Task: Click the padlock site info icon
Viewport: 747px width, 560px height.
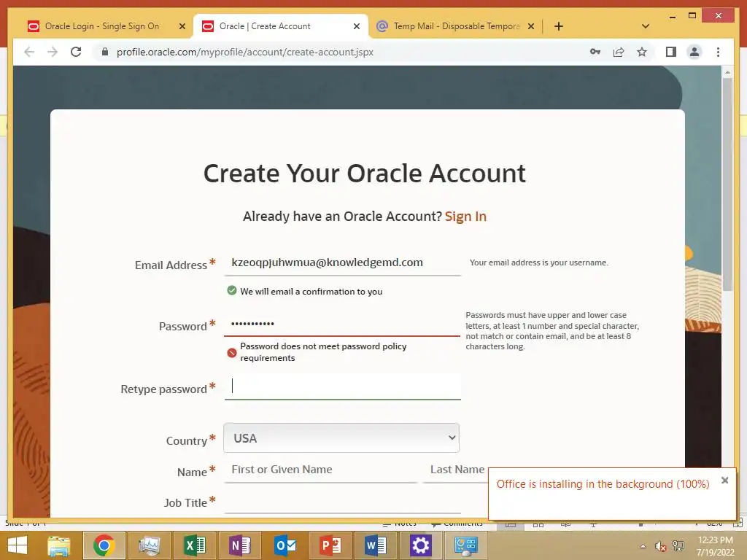Action: 105,52
